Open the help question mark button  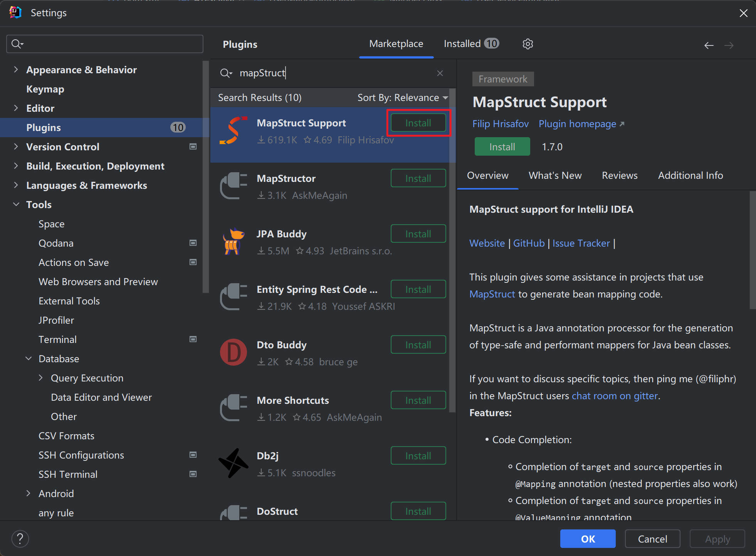20,539
